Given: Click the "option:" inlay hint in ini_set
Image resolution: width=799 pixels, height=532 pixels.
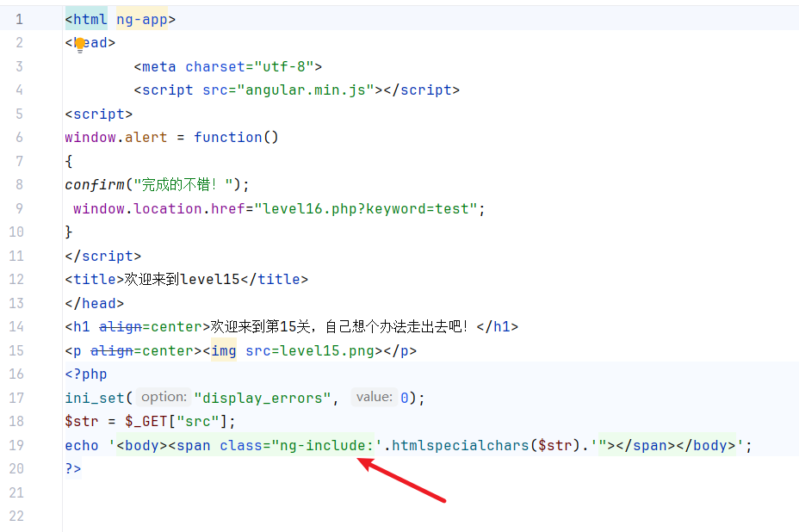Looking at the screenshot, I should click(164, 397).
